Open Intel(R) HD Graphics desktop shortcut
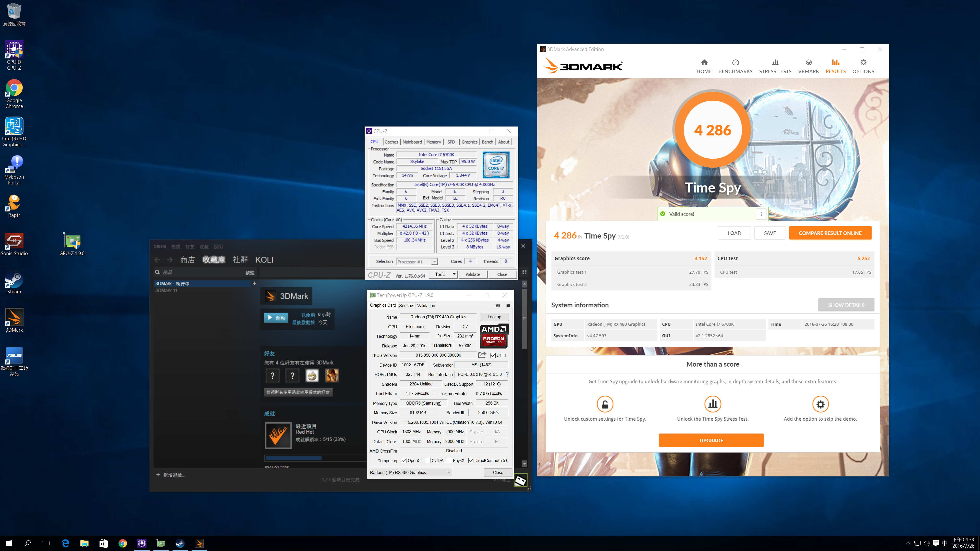 14,132
